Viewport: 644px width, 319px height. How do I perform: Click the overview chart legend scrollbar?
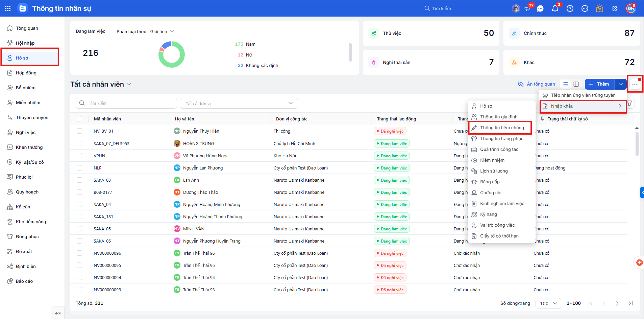[350, 52]
